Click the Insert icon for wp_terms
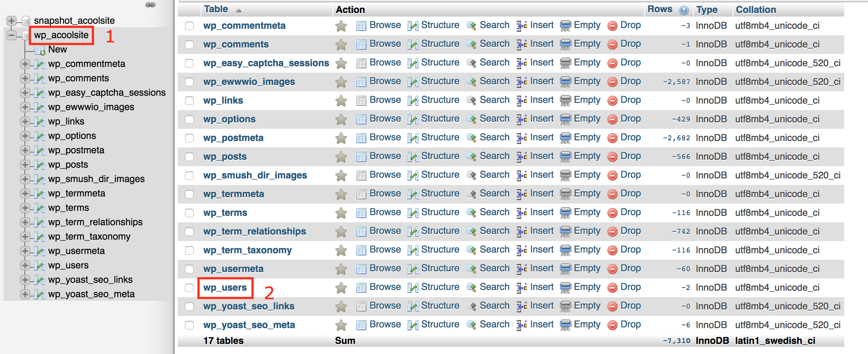The image size is (868, 354). (x=522, y=213)
